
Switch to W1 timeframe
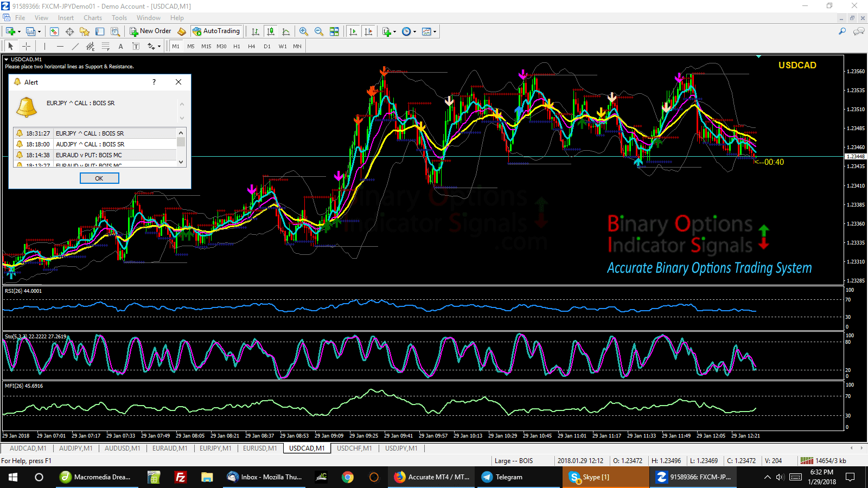click(x=283, y=46)
